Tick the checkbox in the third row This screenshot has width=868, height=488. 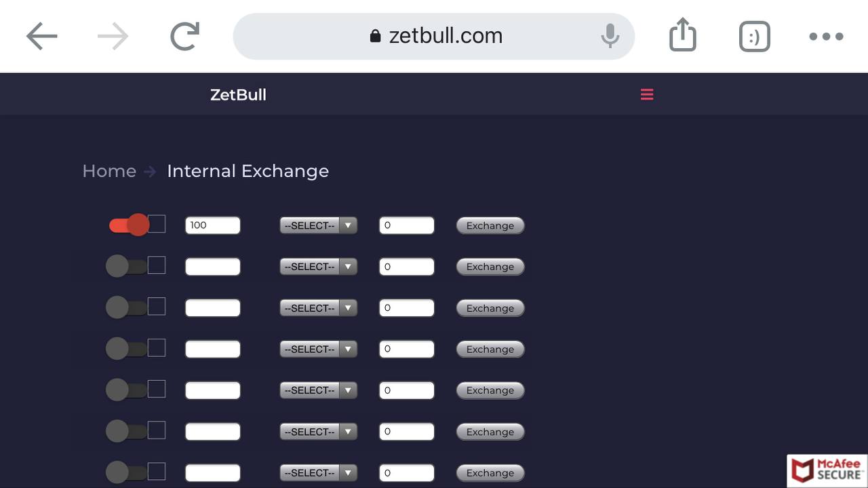click(x=157, y=306)
